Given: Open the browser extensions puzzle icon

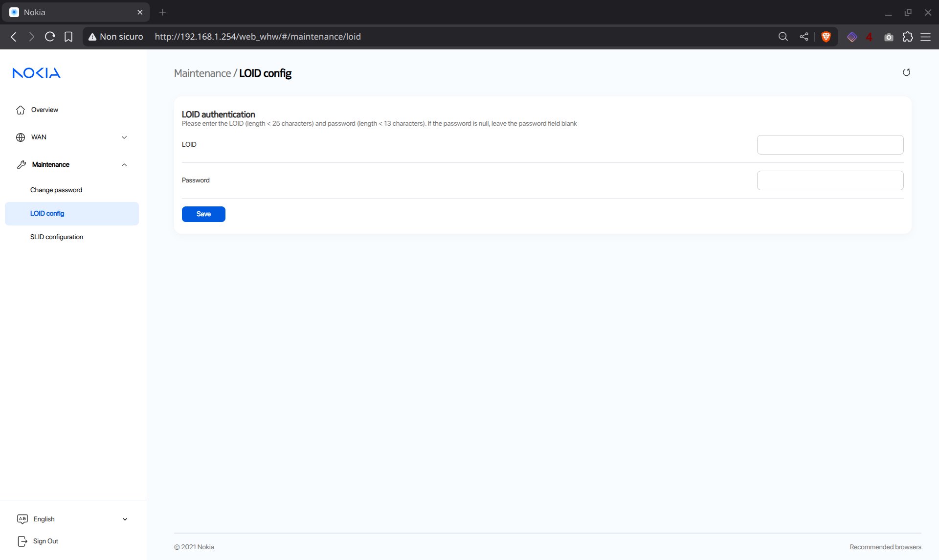Looking at the screenshot, I should 908,37.
